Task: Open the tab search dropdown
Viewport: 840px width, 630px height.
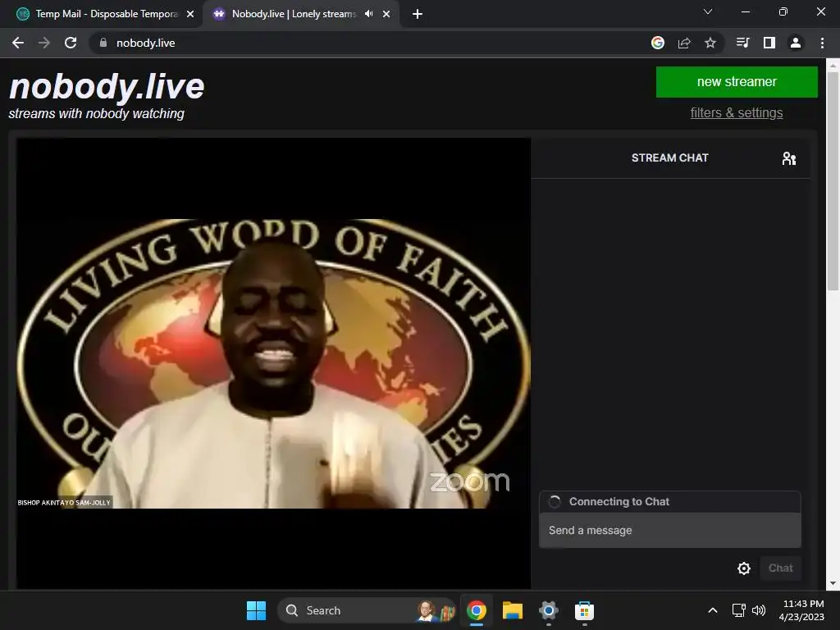Action: 708,11
